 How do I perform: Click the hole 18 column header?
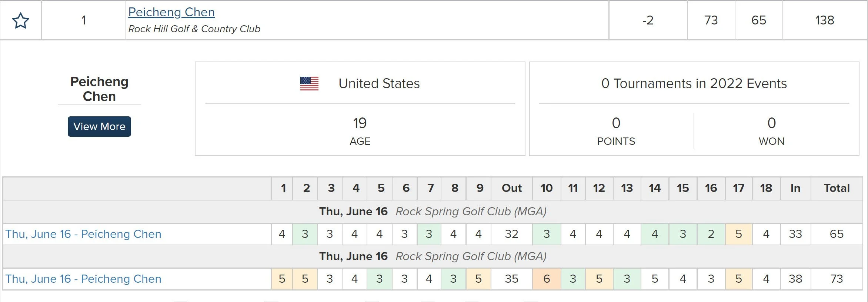(x=766, y=188)
